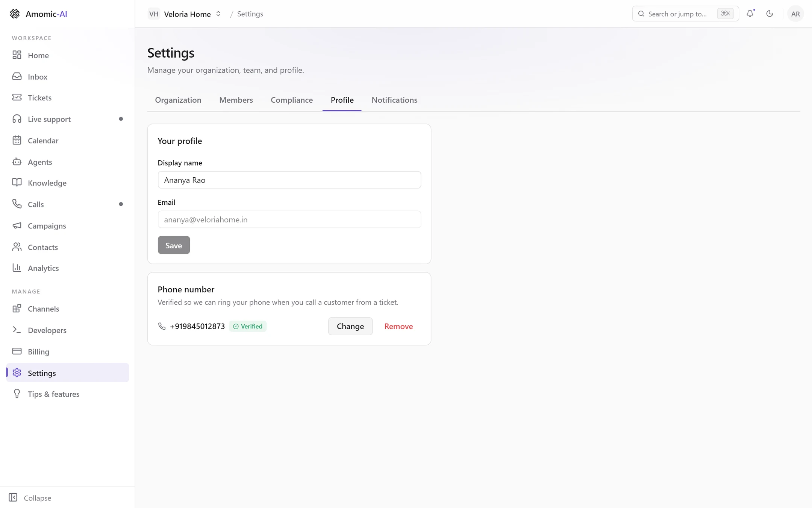Open Tips & features via its lightbulb icon
This screenshot has width=812, height=508.
pos(17,394)
